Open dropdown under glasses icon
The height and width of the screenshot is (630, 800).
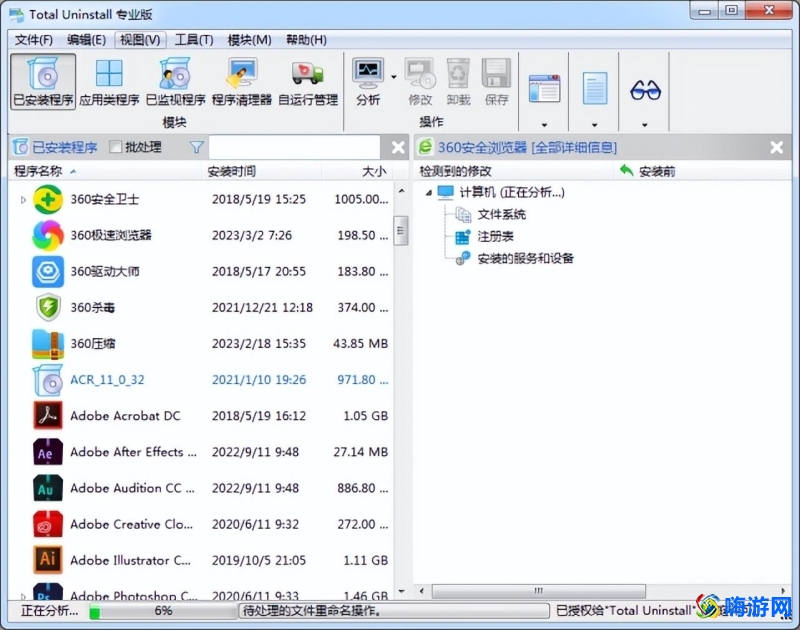pyautogui.click(x=645, y=124)
